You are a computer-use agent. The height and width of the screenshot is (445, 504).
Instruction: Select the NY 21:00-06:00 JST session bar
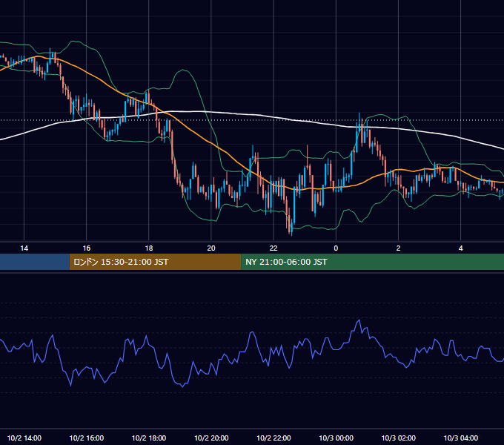[373, 262]
